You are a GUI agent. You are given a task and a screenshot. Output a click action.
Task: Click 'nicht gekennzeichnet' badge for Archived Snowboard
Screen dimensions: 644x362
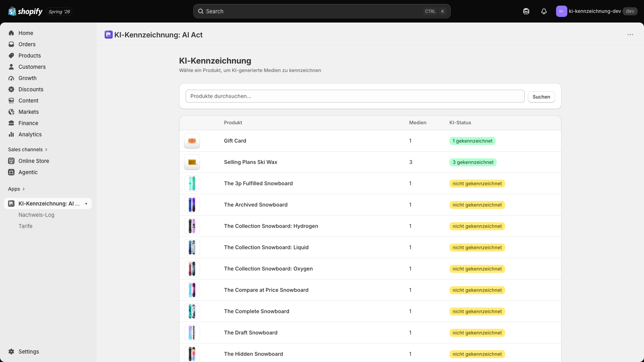tap(477, 205)
